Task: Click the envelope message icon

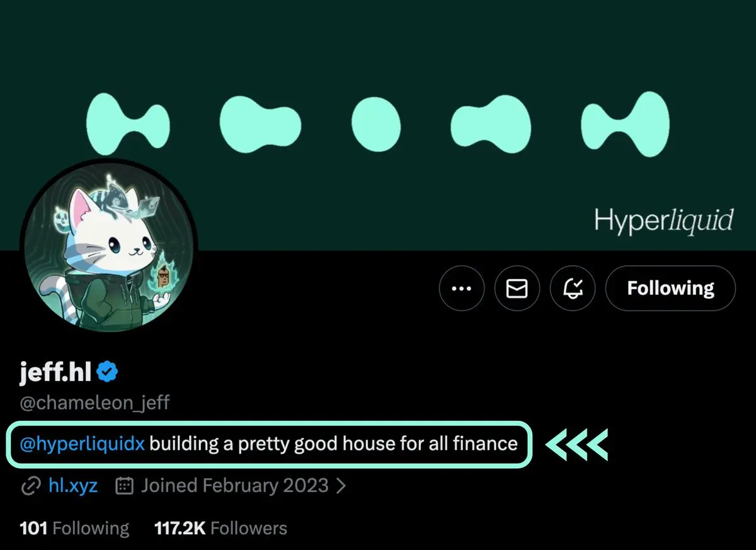Action: point(517,289)
